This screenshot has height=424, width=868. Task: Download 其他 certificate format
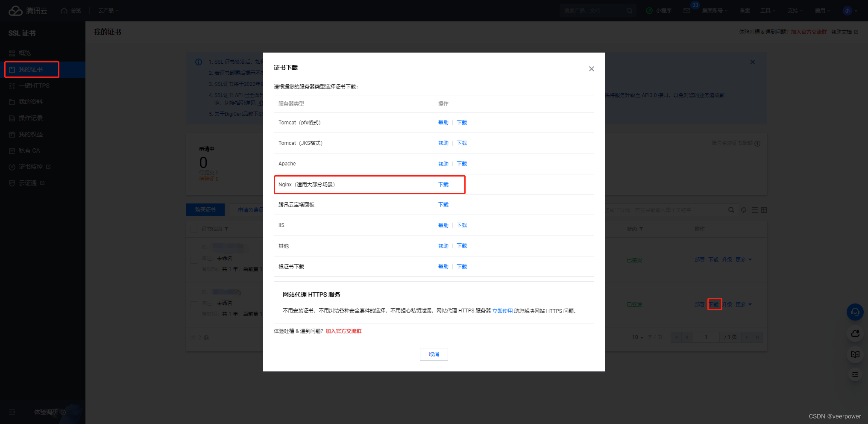click(462, 246)
